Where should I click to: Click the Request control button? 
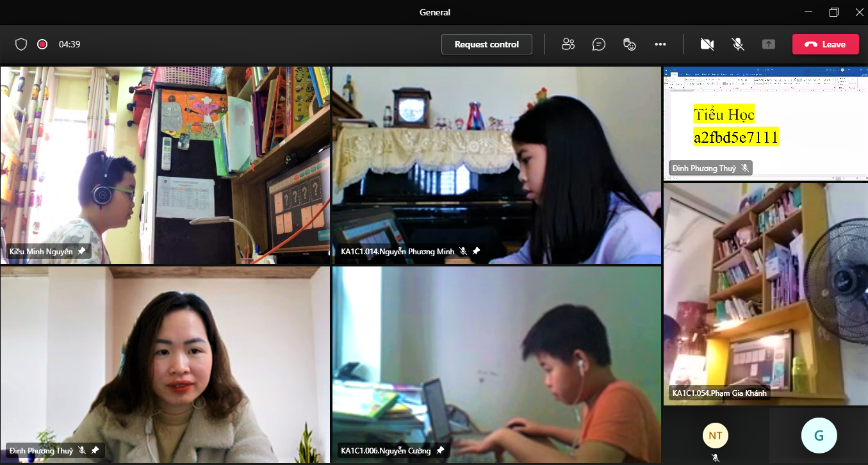pos(486,44)
